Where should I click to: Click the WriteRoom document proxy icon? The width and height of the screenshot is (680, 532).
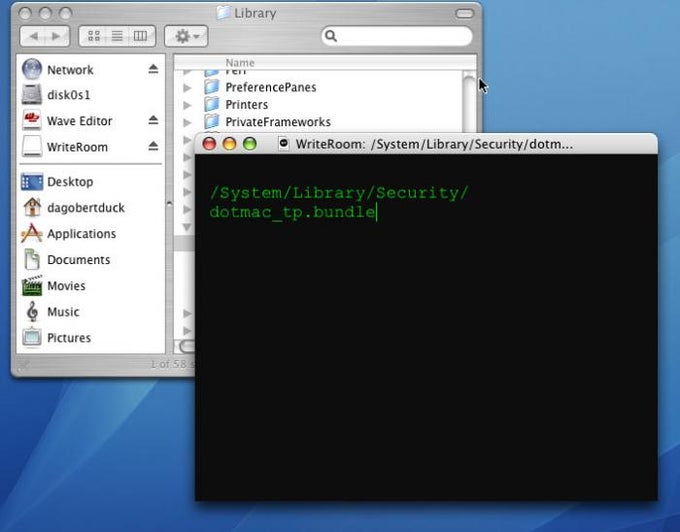click(x=284, y=143)
